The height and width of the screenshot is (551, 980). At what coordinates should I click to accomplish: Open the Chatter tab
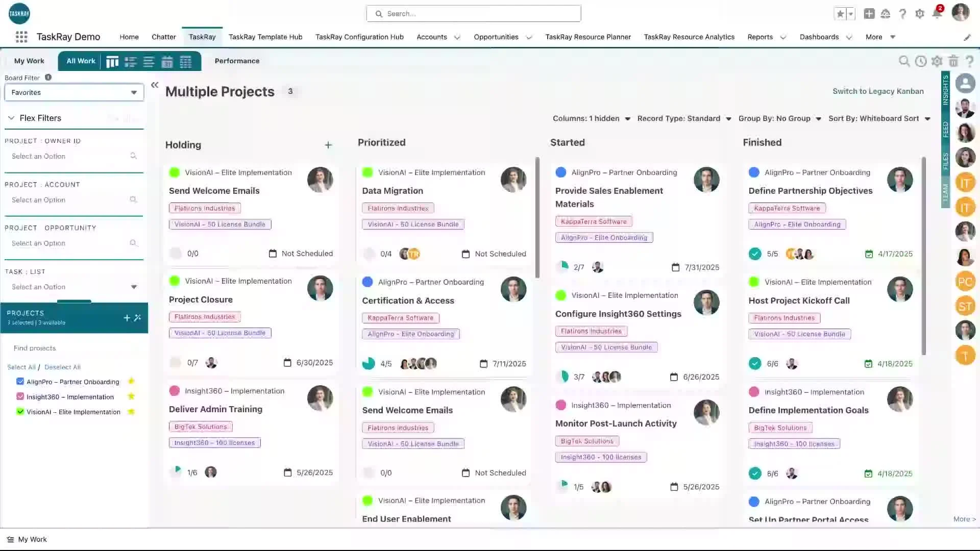click(x=164, y=37)
